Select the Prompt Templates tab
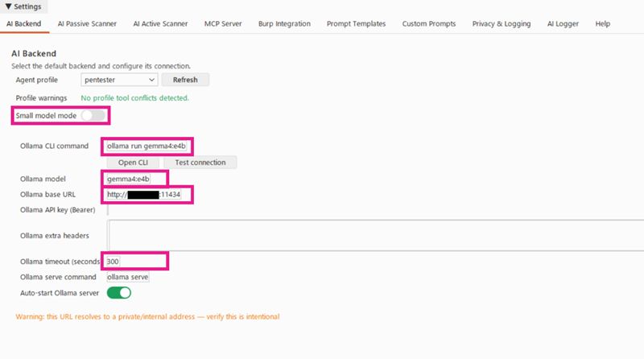644x359 pixels. [x=356, y=24]
